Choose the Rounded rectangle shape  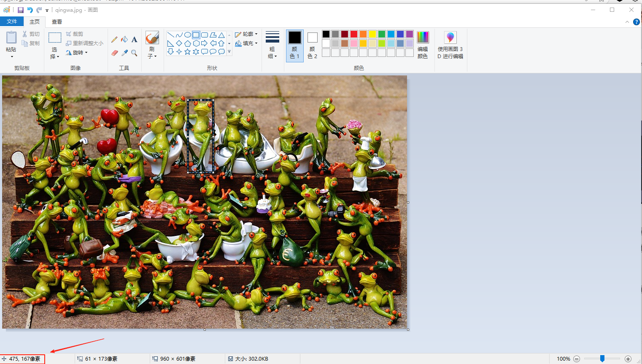[205, 35]
